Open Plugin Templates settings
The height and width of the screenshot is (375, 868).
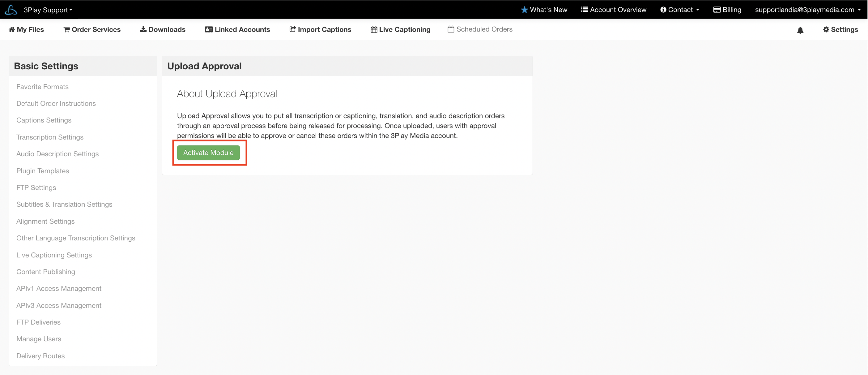coord(42,171)
